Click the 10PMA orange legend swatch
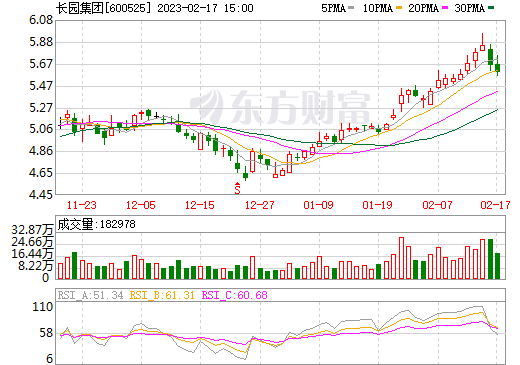The width and height of the screenshot is (520, 365). click(398, 8)
